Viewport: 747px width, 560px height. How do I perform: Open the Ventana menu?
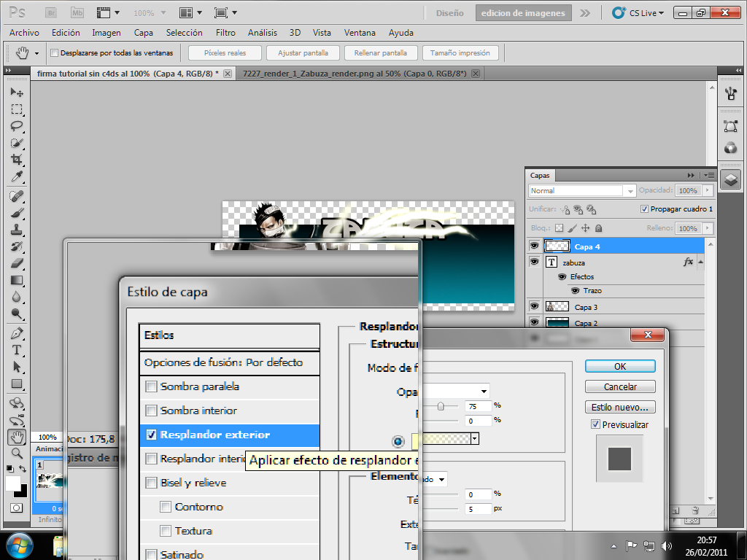pos(360,32)
